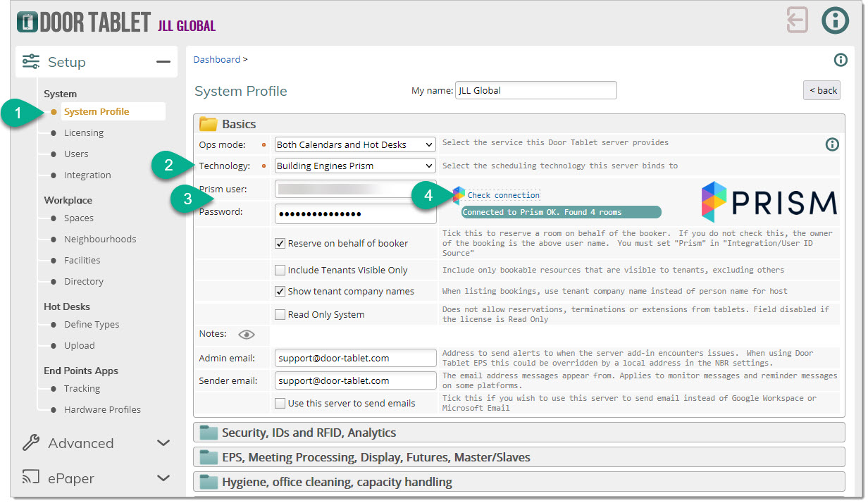The height and width of the screenshot is (503, 868).
Task: Uncheck Show tenant company names
Action: pyautogui.click(x=280, y=292)
